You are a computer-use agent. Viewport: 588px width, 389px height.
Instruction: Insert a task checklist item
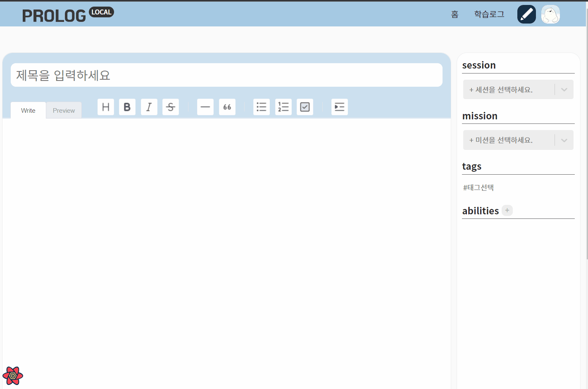coord(305,107)
